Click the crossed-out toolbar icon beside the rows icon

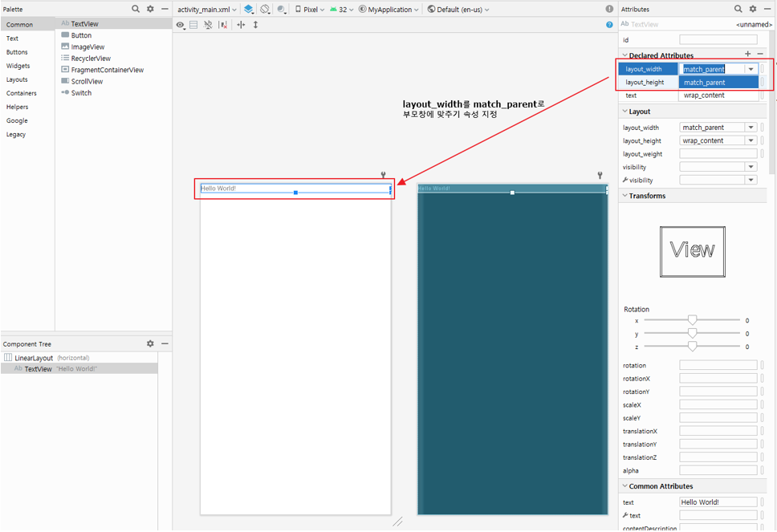click(x=208, y=25)
